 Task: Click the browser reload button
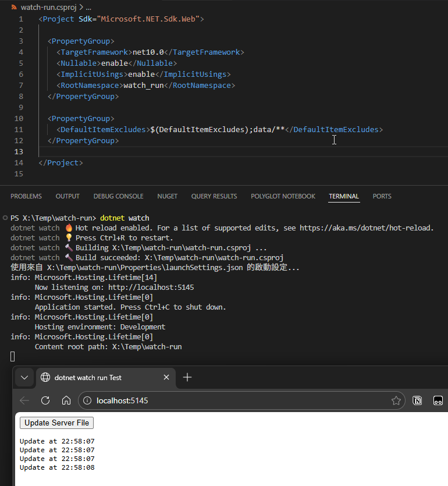coord(45,400)
